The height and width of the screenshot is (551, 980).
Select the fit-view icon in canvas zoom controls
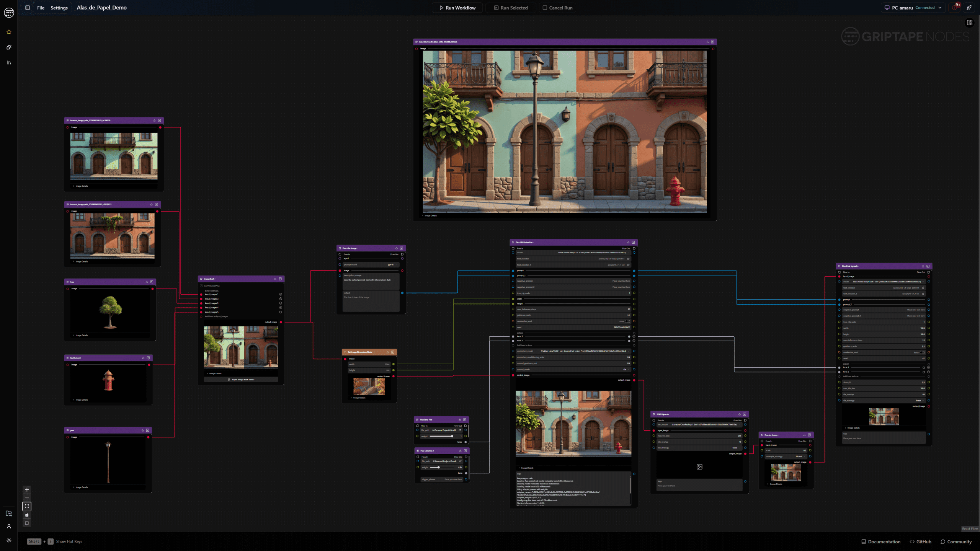[27, 506]
